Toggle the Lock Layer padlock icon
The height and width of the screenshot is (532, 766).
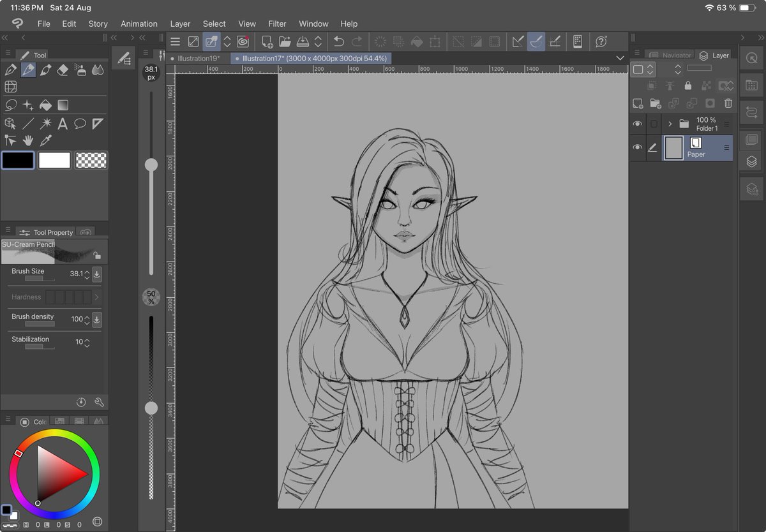pos(687,85)
